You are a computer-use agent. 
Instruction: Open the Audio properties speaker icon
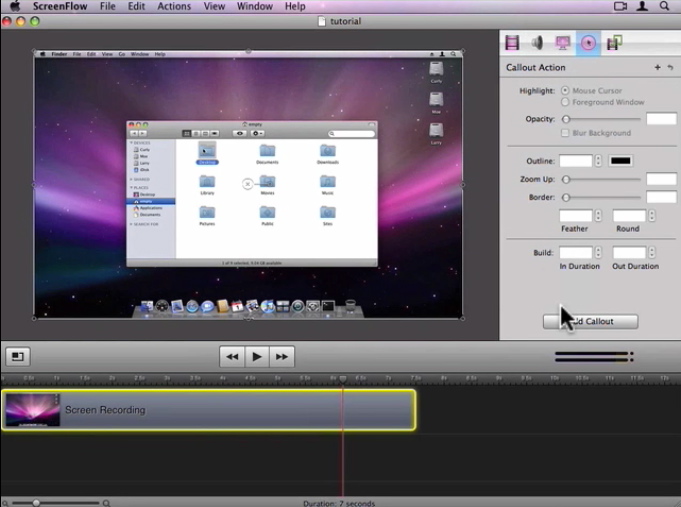click(x=537, y=43)
